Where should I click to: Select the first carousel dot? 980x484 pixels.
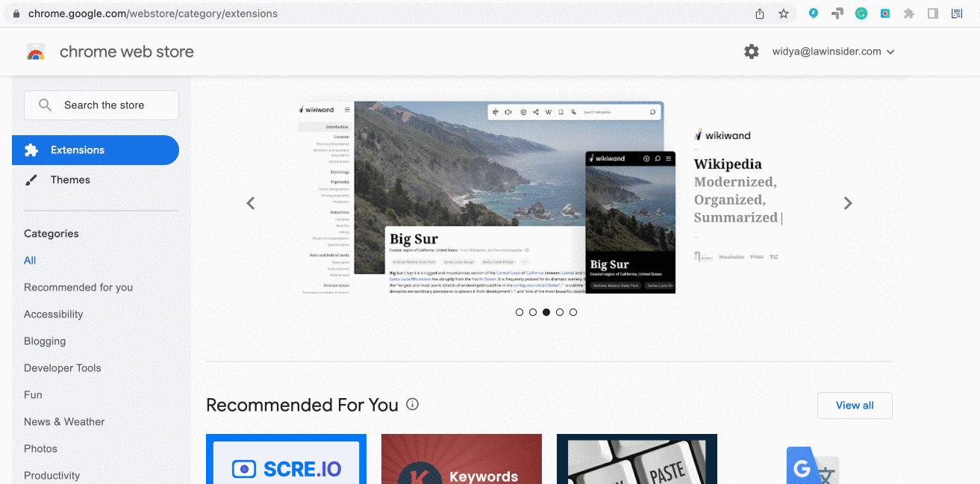point(519,312)
